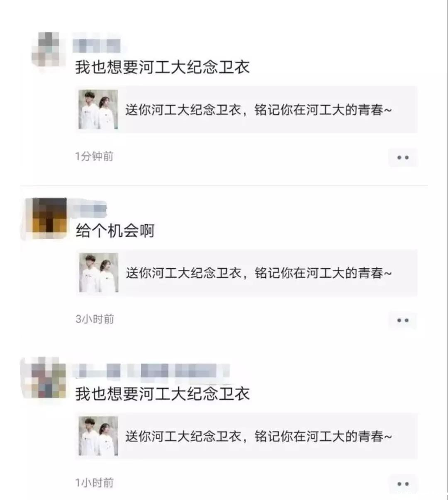Tap the long blurred username of the 1小时前 post
The height and width of the screenshot is (500, 448).
click(151, 371)
